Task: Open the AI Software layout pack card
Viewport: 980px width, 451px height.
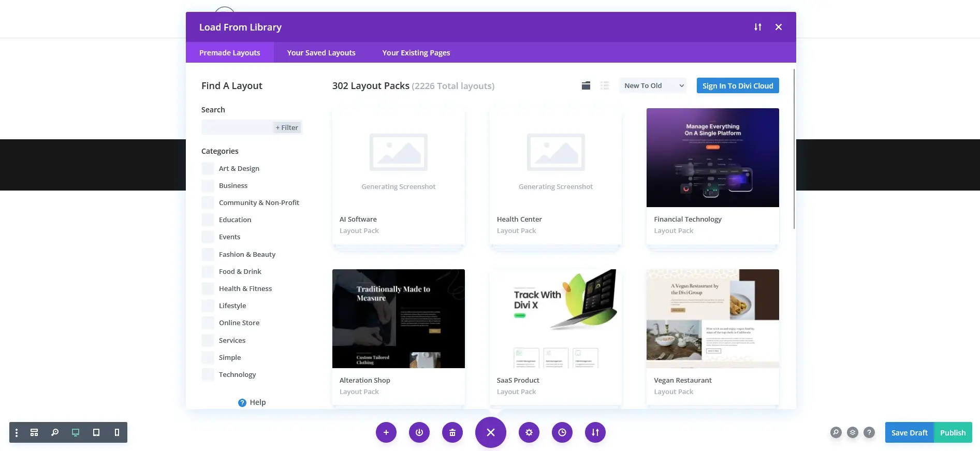Action: [399, 176]
